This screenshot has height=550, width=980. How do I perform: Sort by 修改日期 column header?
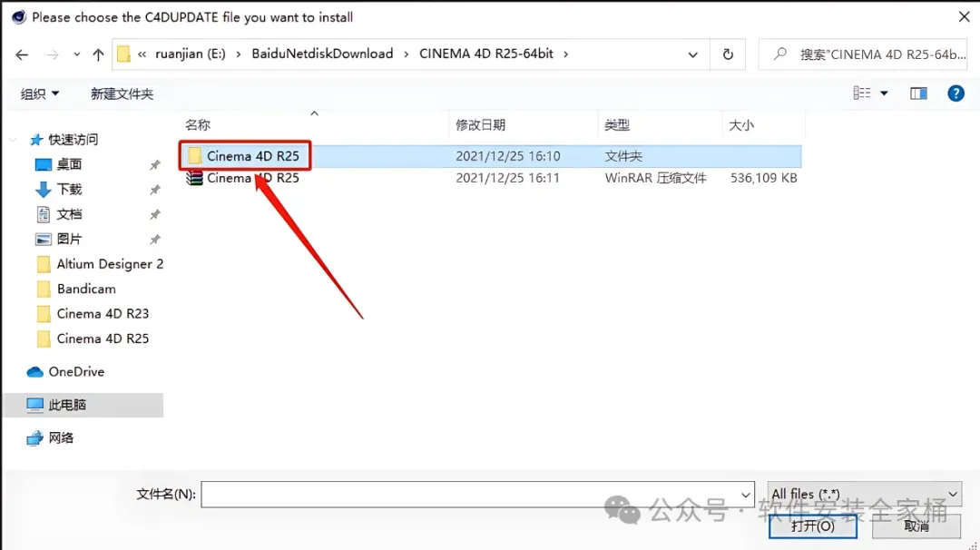(480, 125)
